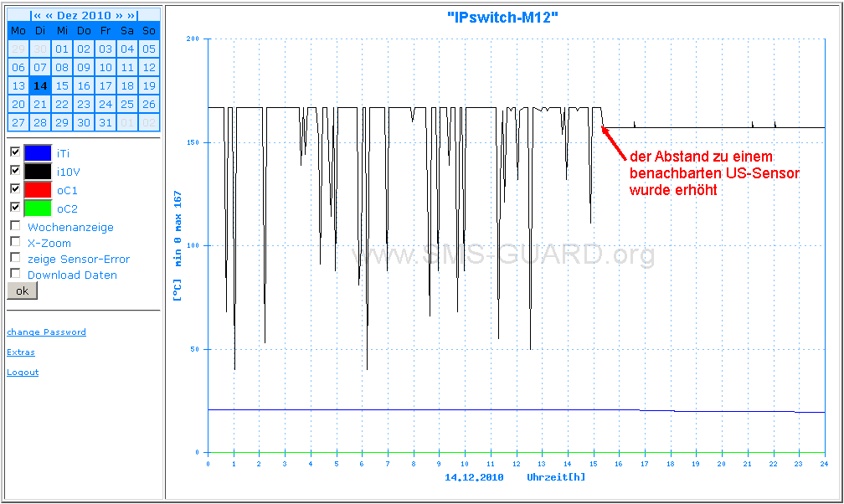Viewport: 844px width, 504px height.
Task: Pick day 19 in the calendar
Action: tap(149, 85)
